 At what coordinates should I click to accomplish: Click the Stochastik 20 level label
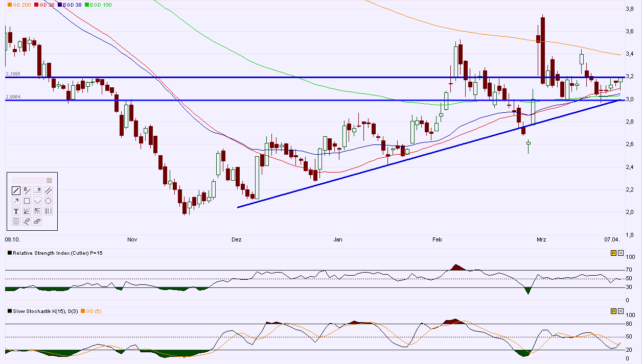click(x=628, y=350)
